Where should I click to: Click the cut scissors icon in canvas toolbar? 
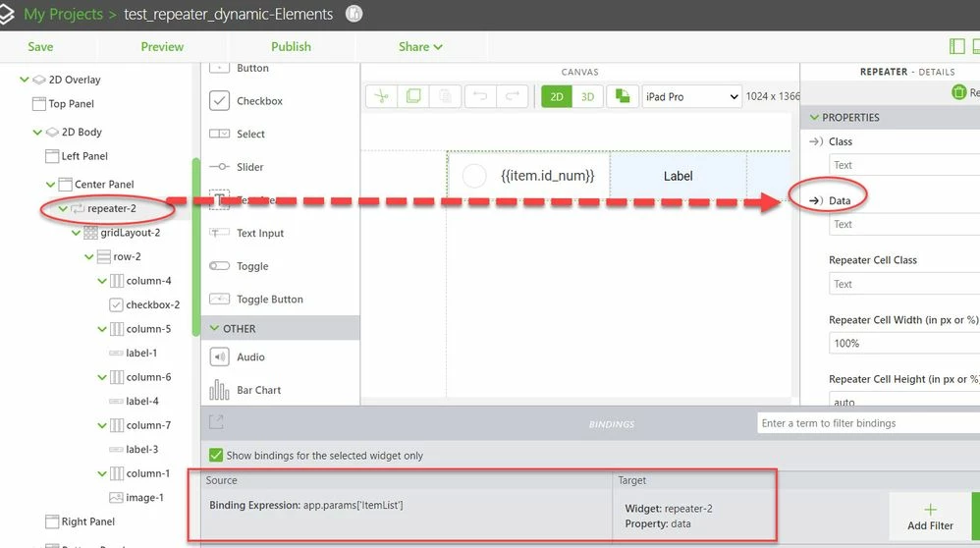point(381,96)
